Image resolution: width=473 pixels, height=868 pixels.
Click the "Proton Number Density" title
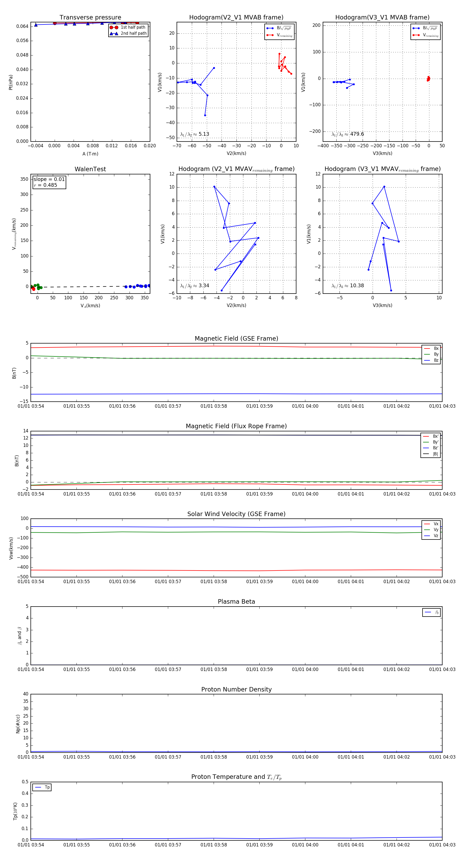[x=236, y=689]
